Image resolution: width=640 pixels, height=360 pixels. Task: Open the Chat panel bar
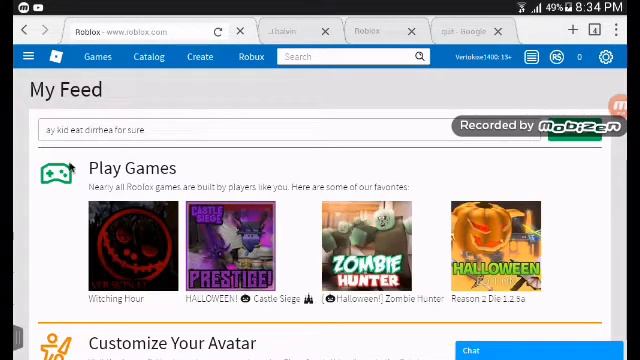click(x=540, y=351)
